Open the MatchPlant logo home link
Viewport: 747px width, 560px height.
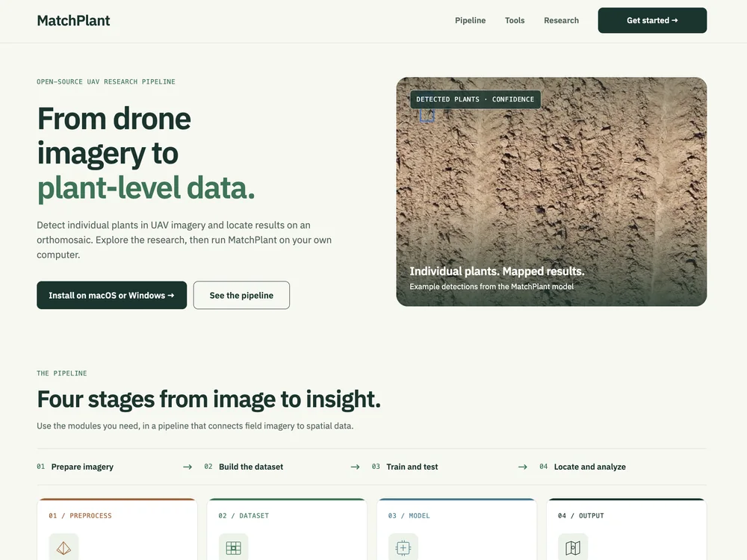[73, 20]
